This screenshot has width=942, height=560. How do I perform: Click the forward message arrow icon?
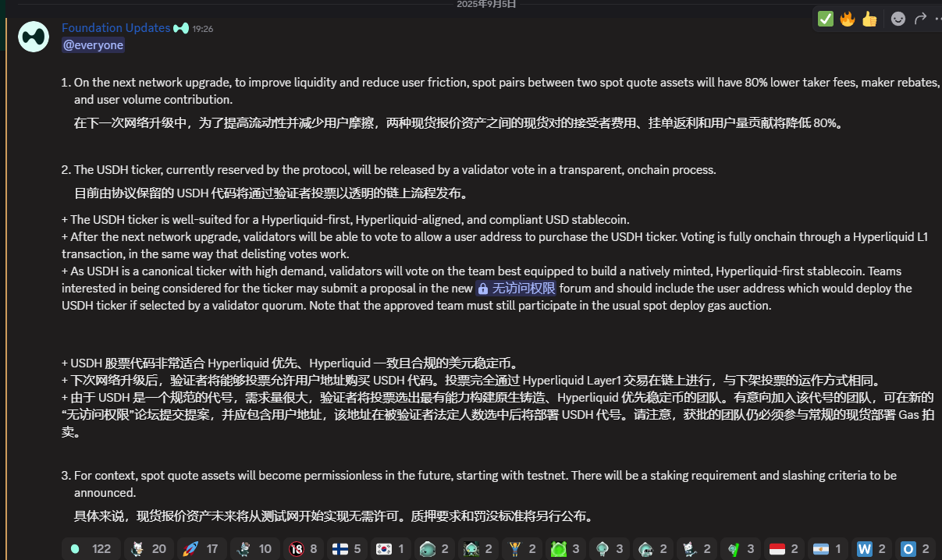920,19
